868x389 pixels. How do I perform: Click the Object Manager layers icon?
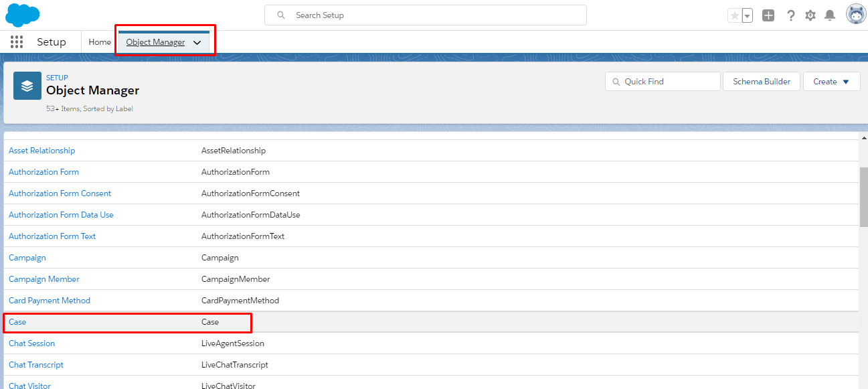pyautogui.click(x=27, y=86)
